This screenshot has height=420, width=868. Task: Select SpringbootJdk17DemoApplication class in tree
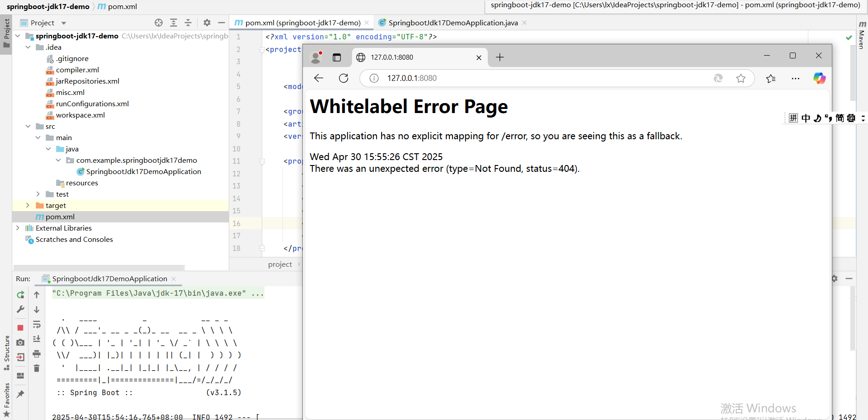[143, 171]
